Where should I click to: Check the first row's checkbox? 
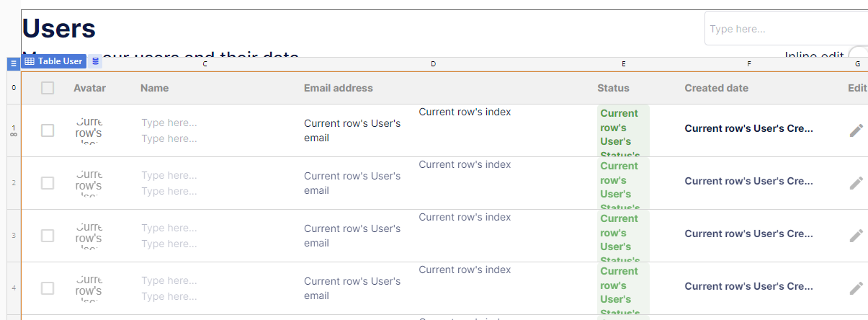coord(48,130)
